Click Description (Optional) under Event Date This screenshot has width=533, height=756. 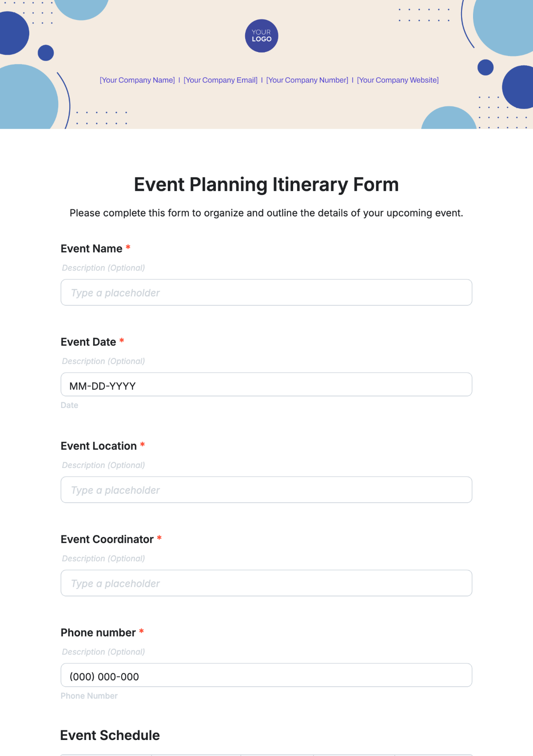tap(103, 361)
